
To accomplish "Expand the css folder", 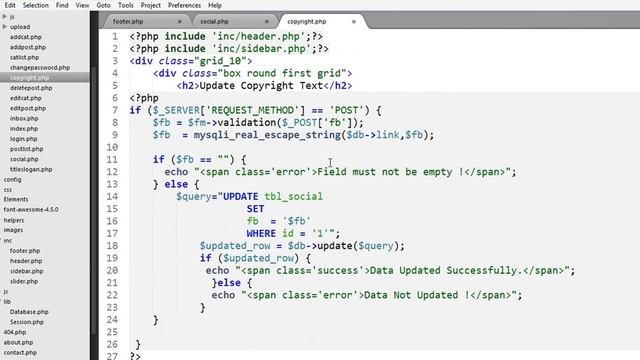I will [7, 190].
